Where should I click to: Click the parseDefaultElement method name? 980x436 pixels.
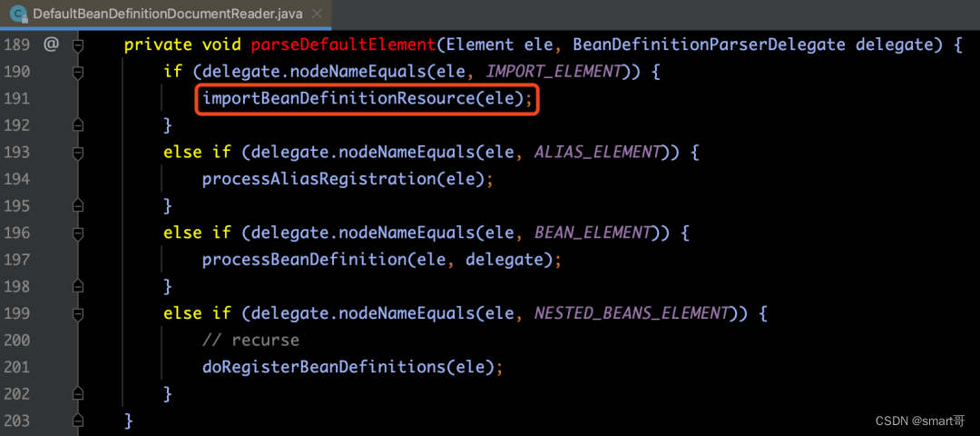[x=342, y=45]
